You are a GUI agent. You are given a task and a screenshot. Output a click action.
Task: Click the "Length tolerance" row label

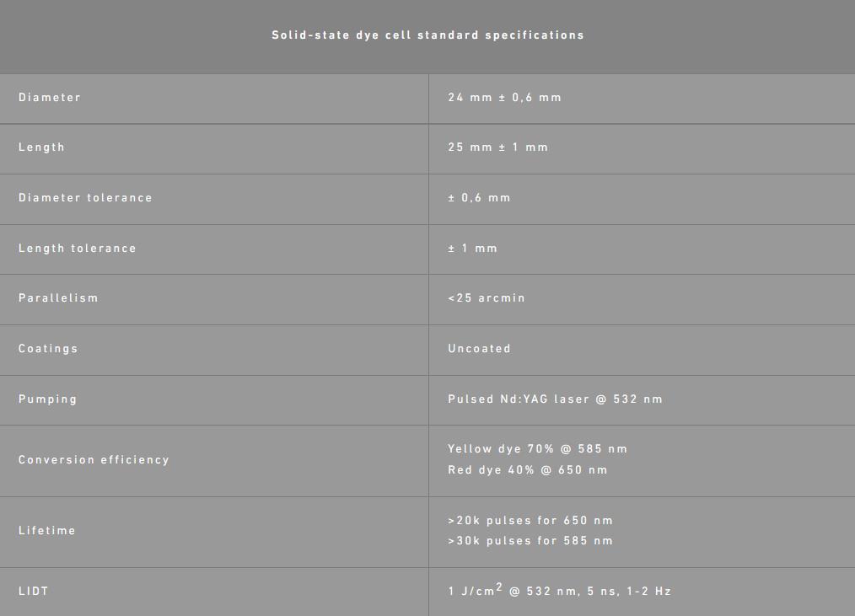pos(77,249)
